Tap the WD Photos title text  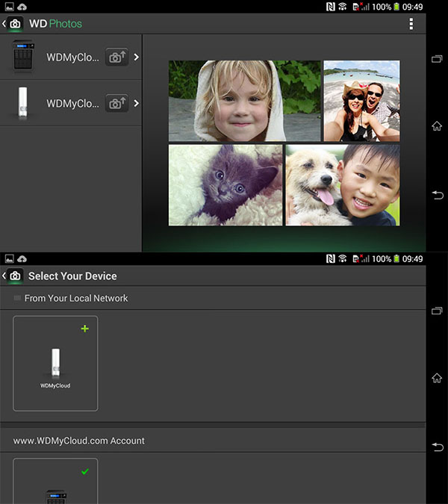pos(55,24)
